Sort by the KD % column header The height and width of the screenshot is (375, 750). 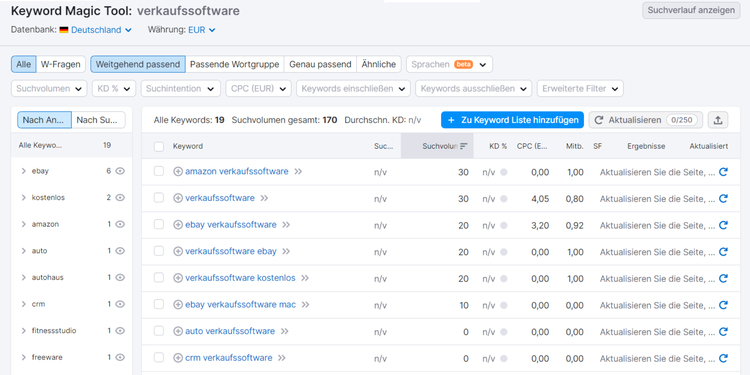point(498,146)
